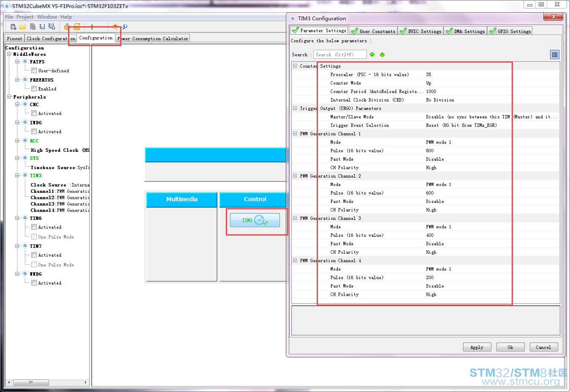Collapse the Peripherals tree node
570x392 pixels.
pos(9,97)
